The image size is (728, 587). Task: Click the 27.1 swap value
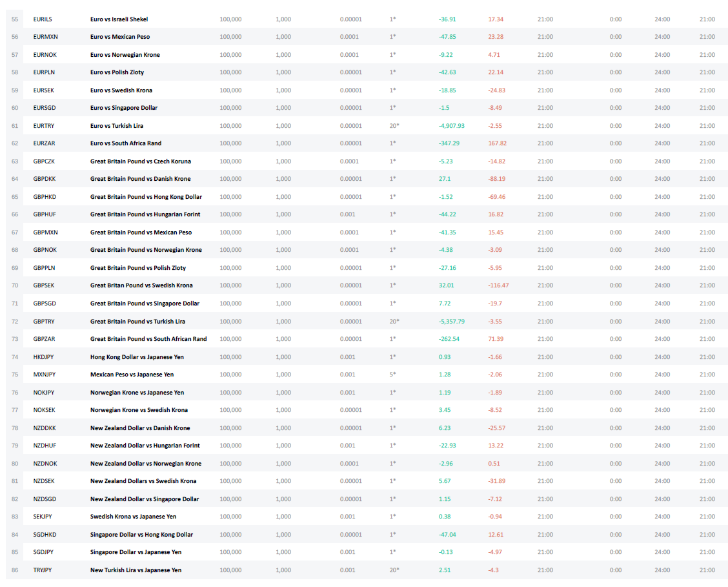(444, 179)
